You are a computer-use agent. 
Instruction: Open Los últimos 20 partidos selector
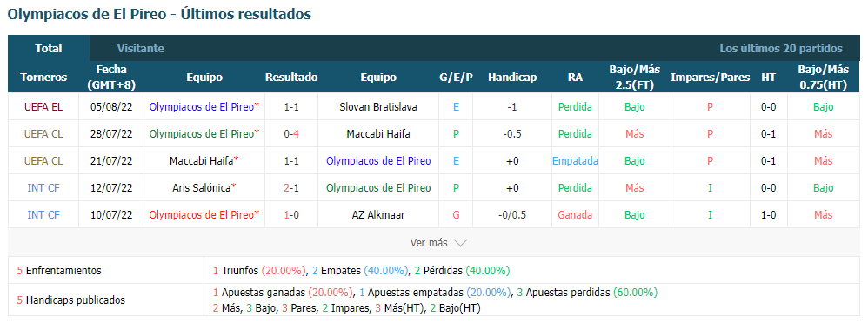click(781, 48)
